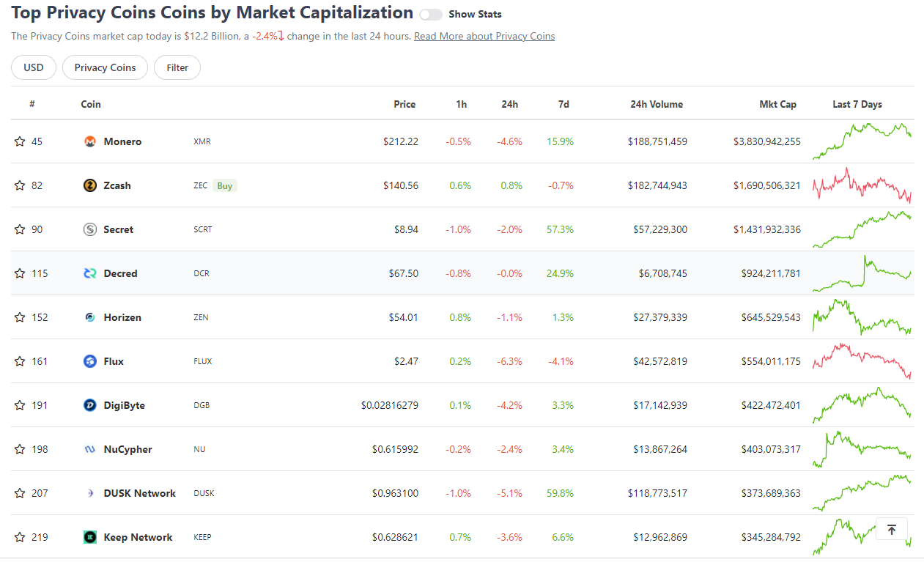Click the Monero coin logo

89,141
